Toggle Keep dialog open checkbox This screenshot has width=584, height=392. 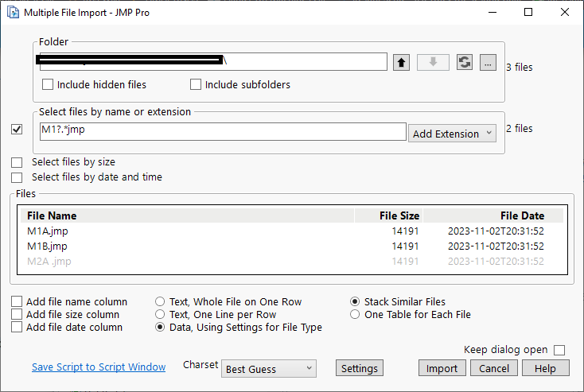559,350
